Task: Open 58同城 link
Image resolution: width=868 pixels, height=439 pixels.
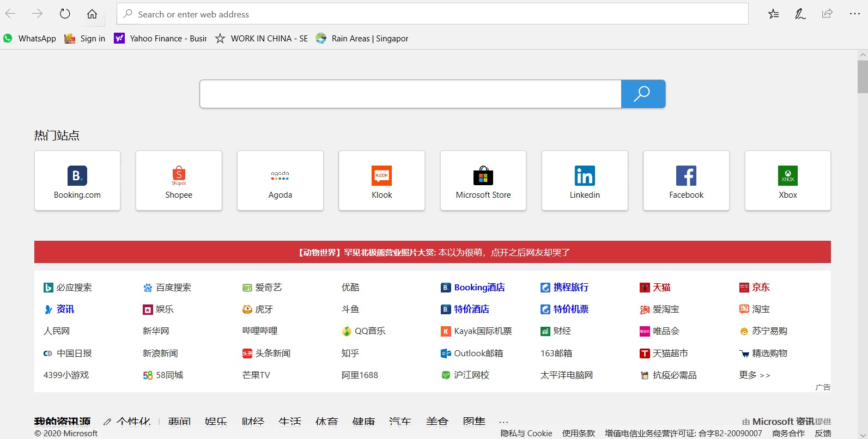Action: point(163,375)
